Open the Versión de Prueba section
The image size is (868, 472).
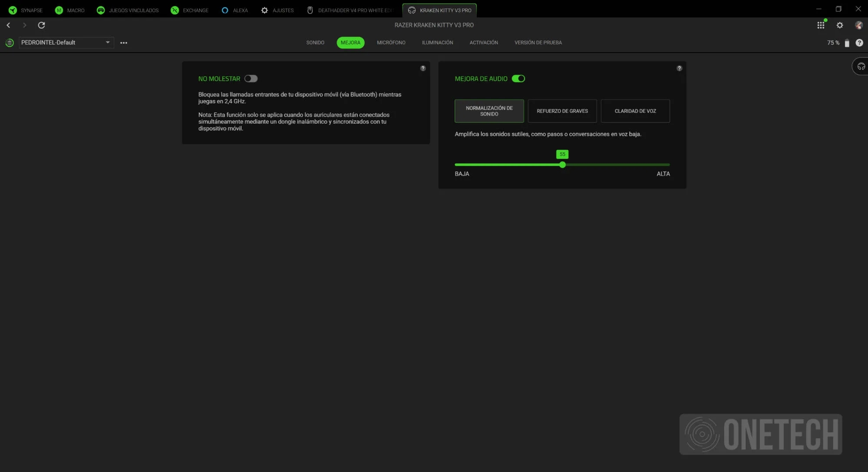coord(538,43)
